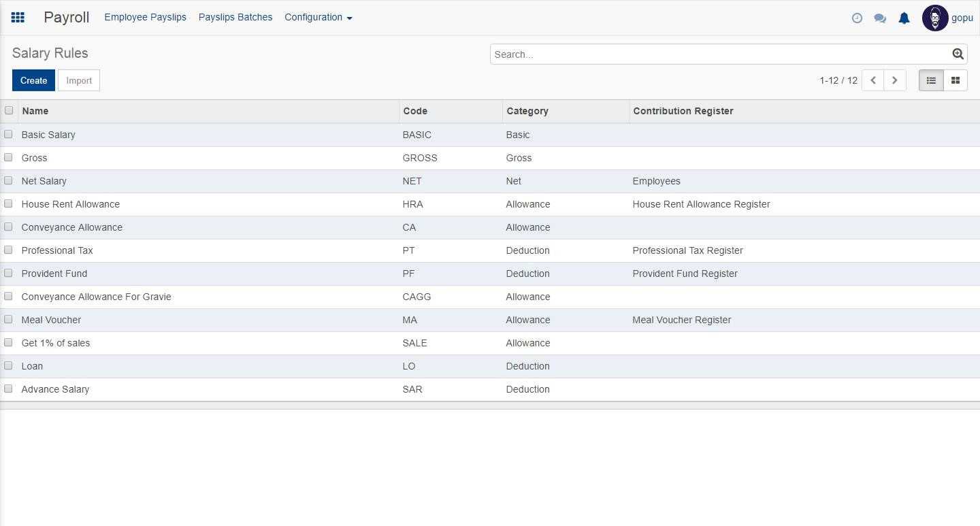Click the Create button
Viewport: 980px width, 526px height.
33,80
